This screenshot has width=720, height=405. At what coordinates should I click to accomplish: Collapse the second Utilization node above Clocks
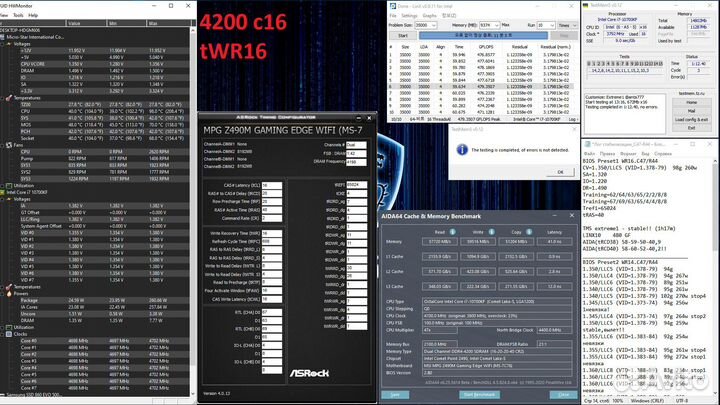point(3,327)
